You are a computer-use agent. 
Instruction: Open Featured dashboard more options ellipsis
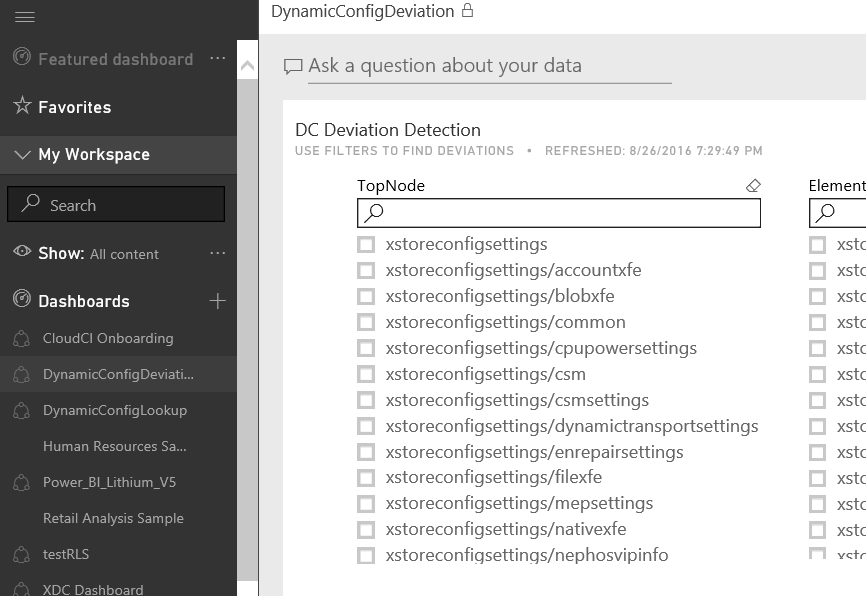218,58
